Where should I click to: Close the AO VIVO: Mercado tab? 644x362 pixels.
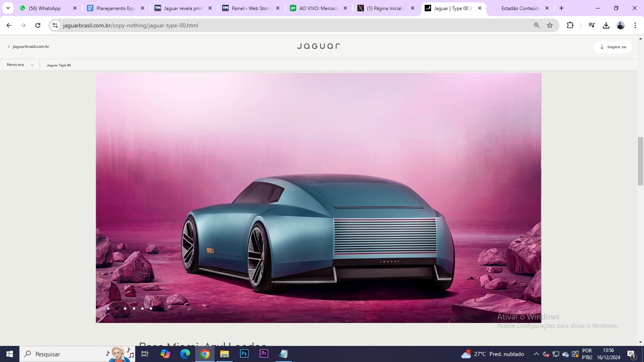tap(345, 8)
